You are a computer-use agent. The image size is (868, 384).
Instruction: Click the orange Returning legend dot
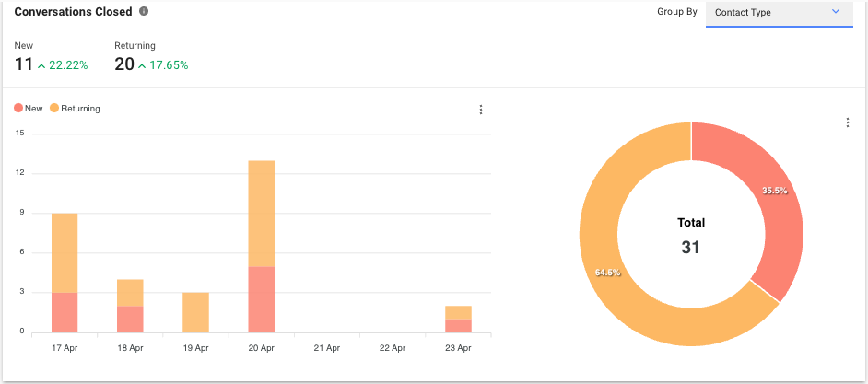point(54,109)
